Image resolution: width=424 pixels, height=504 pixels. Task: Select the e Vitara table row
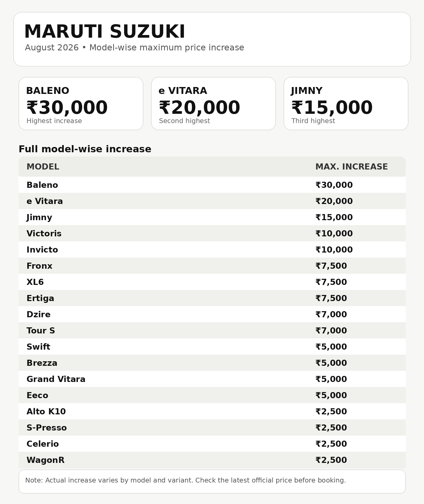212,201
